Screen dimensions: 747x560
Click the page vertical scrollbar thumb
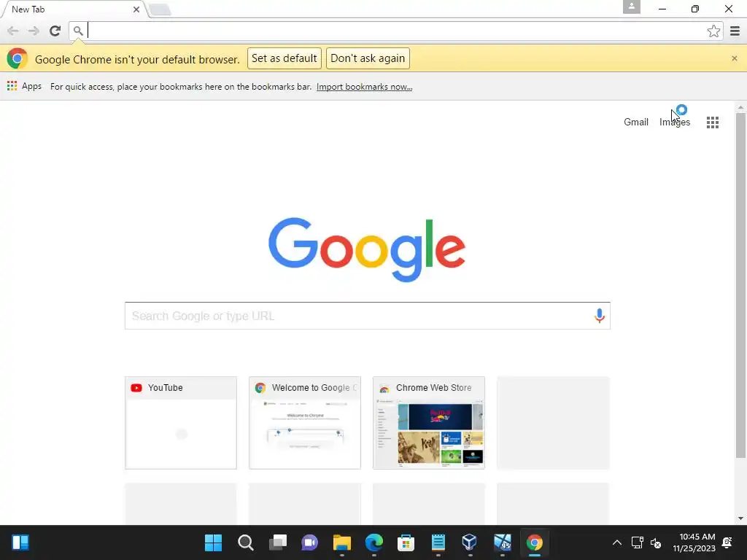(740, 285)
